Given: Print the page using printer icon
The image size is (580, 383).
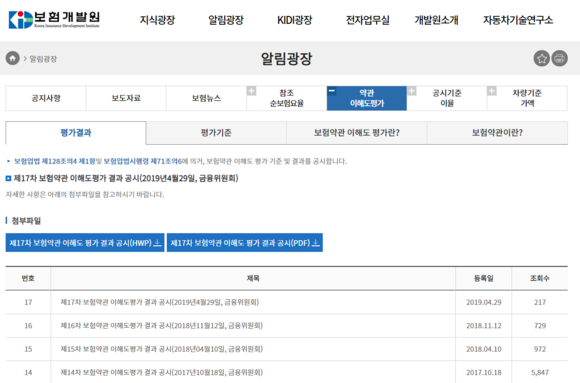Looking at the screenshot, I should pos(559,58).
